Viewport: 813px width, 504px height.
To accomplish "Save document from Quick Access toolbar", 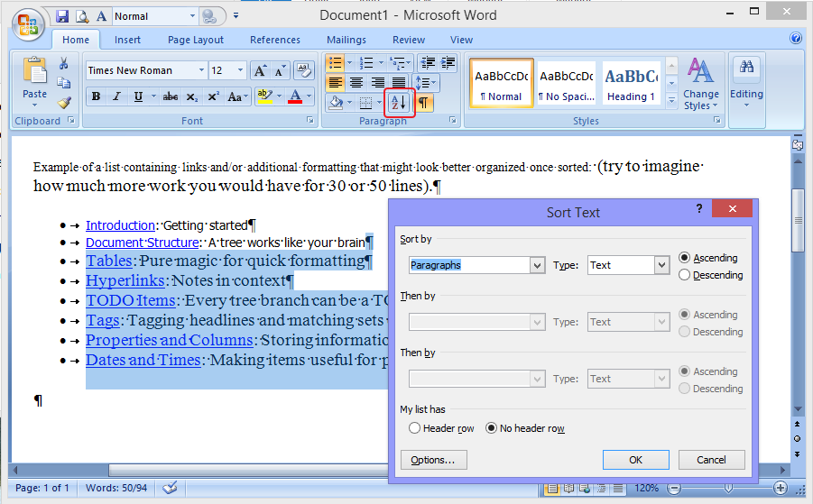I will coord(62,16).
